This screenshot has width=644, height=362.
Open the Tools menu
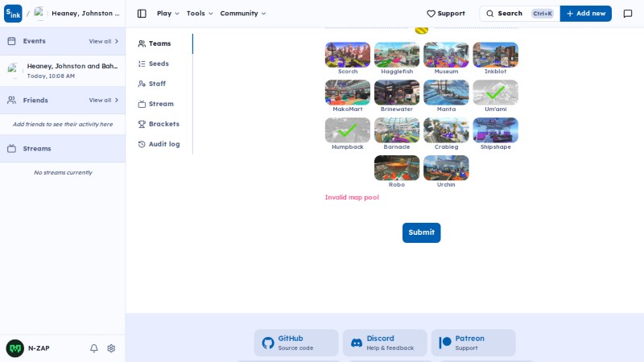[x=200, y=14]
